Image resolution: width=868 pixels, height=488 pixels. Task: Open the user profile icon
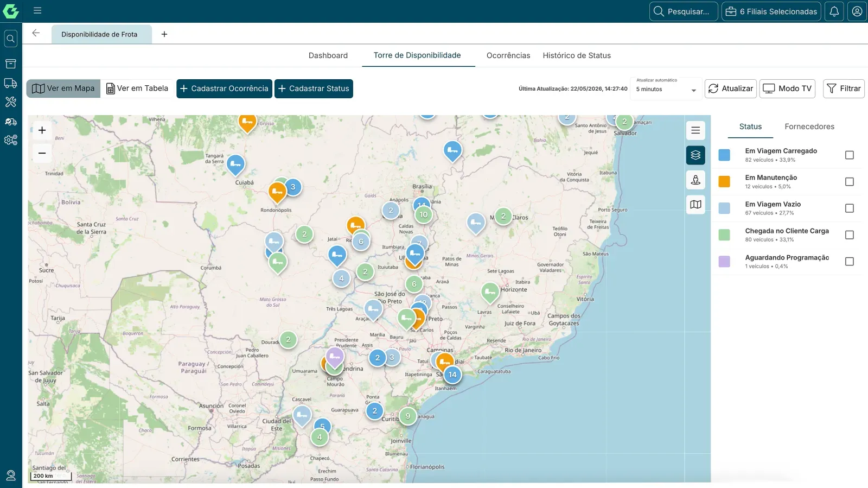click(x=857, y=11)
